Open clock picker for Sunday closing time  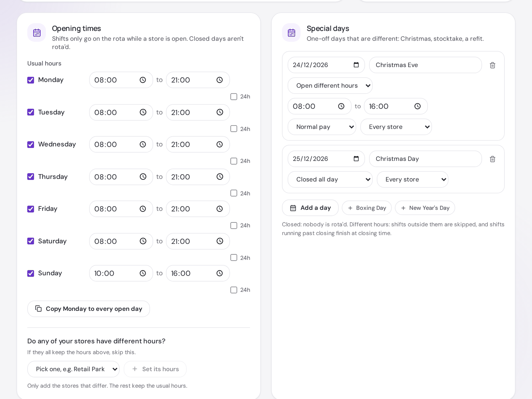(219, 273)
